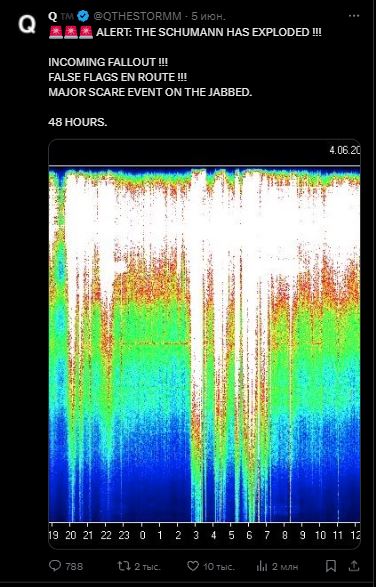Open the Q profile avatar
Screen dimensions: 376x587
(x=27, y=24)
